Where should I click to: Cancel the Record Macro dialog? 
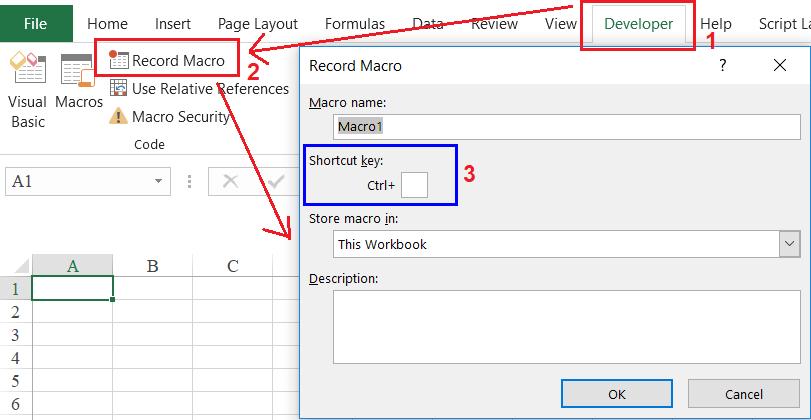(744, 394)
